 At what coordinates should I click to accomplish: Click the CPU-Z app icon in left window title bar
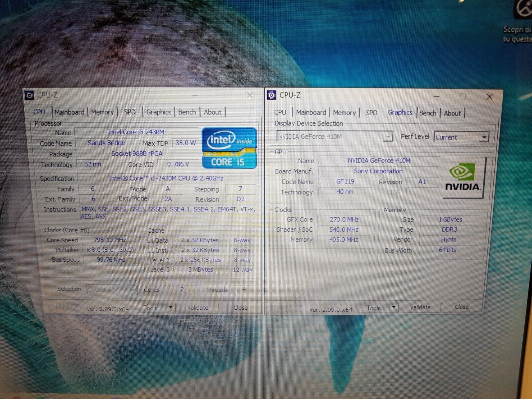click(x=30, y=96)
